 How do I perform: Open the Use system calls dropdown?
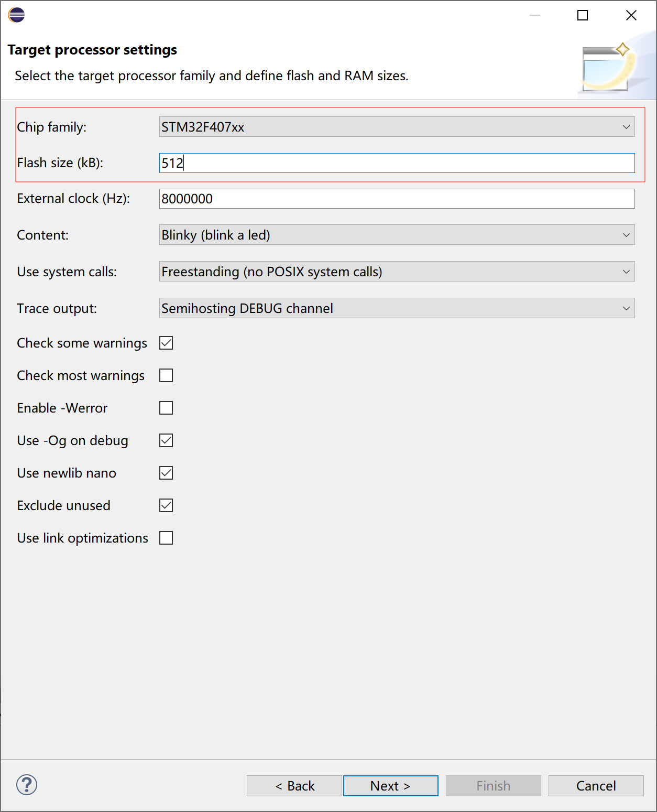pos(397,272)
